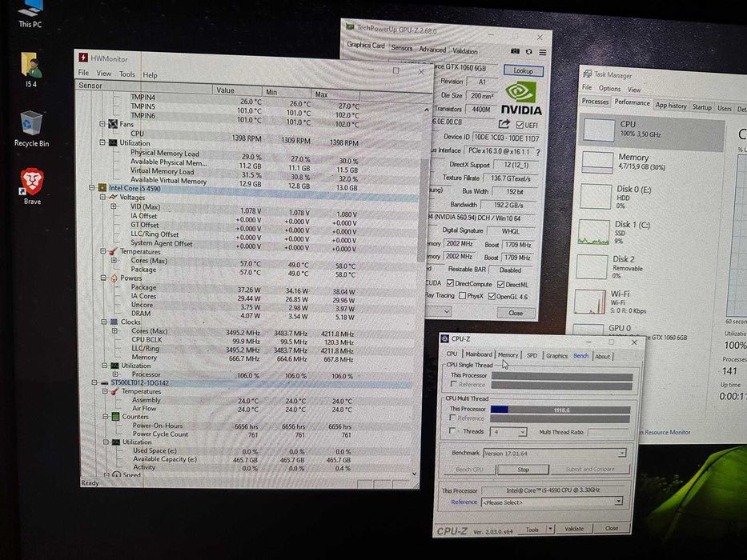Click the Close button in GPU-Z

(x=516, y=313)
